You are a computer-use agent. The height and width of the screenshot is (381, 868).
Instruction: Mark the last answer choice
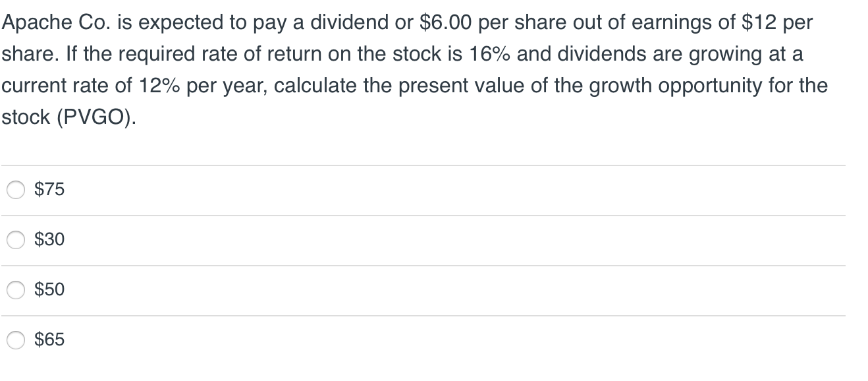coord(16,339)
